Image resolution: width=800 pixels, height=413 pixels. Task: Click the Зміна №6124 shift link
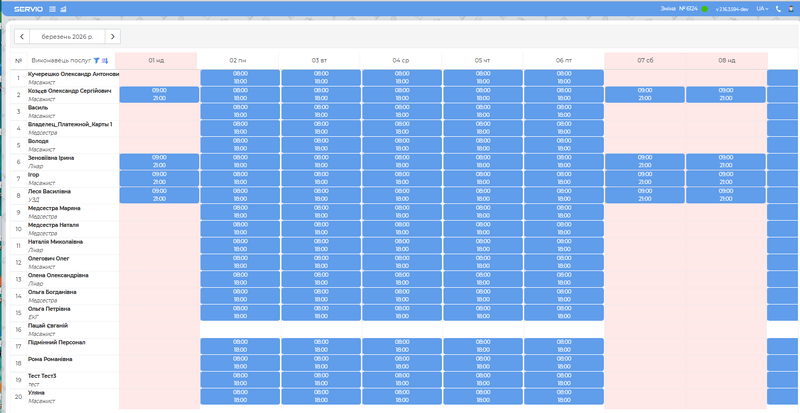(679, 8)
